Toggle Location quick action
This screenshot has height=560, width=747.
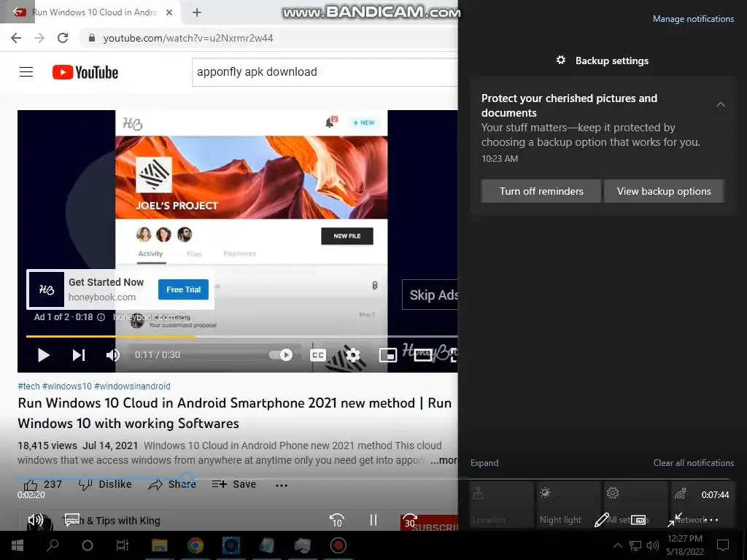tap(500, 506)
